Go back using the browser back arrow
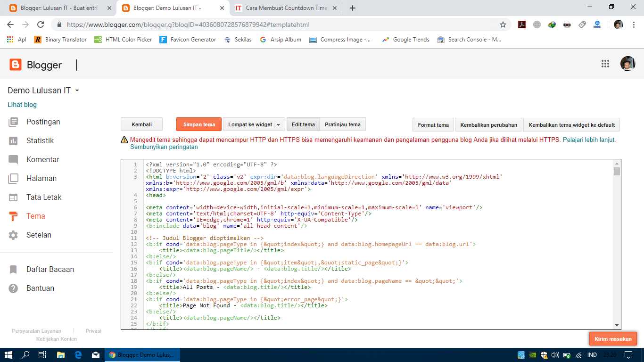This screenshot has height=362, width=644. pos(10,25)
